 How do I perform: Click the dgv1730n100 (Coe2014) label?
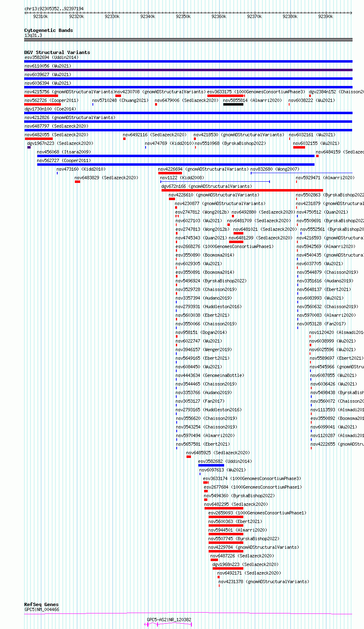click(50, 109)
